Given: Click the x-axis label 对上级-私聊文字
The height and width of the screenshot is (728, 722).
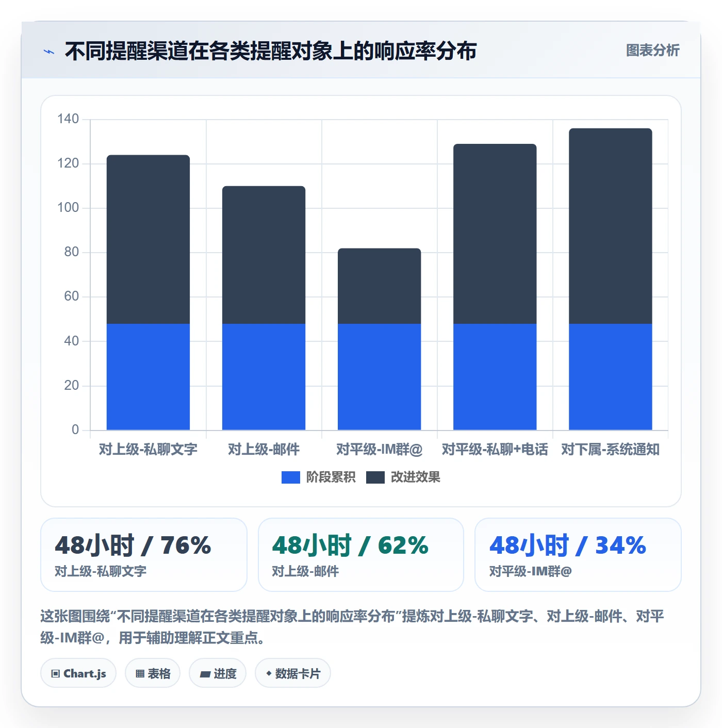Looking at the screenshot, I should pyautogui.click(x=148, y=450).
